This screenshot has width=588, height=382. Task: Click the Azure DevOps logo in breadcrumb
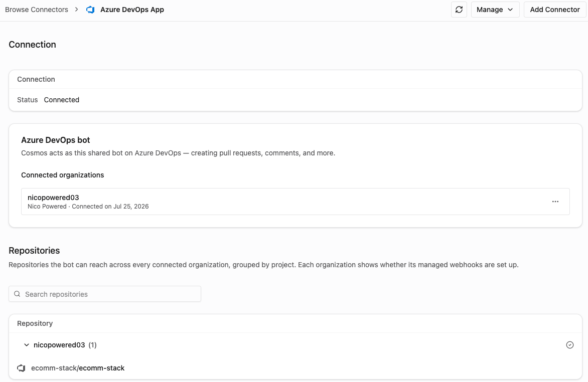tap(90, 10)
